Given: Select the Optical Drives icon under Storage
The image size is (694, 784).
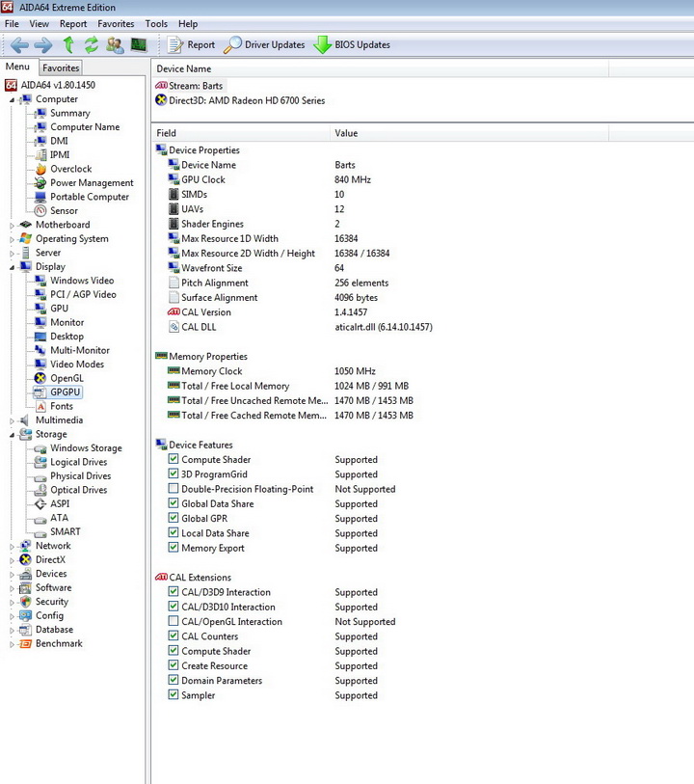Looking at the screenshot, I should pyautogui.click(x=40, y=490).
